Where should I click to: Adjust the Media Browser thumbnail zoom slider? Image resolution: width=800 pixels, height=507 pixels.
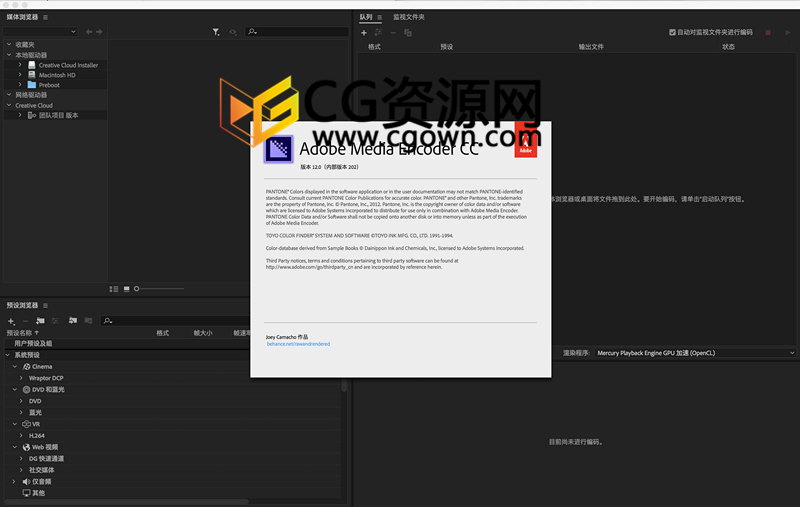click(159, 289)
